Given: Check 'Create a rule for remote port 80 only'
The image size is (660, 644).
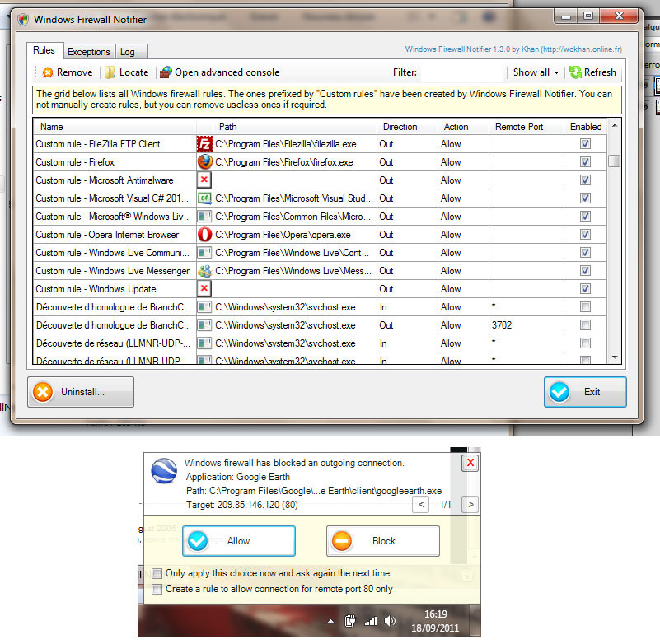Looking at the screenshot, I should pyautogui.click(x=157, y=589).
